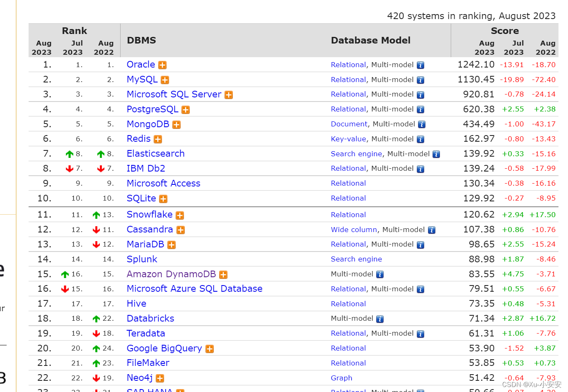Click the orange plus icon next to Snowflake
Image resolution: width=568 pixels, height=392 pixels.
click(x=180, y=215)
